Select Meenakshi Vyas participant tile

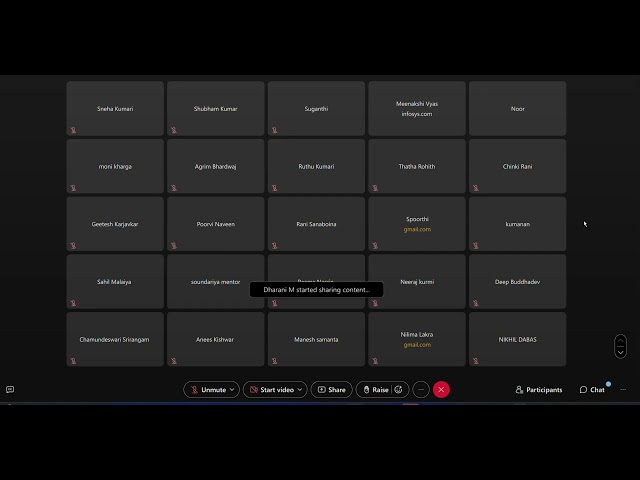click(x=417, y=109)
